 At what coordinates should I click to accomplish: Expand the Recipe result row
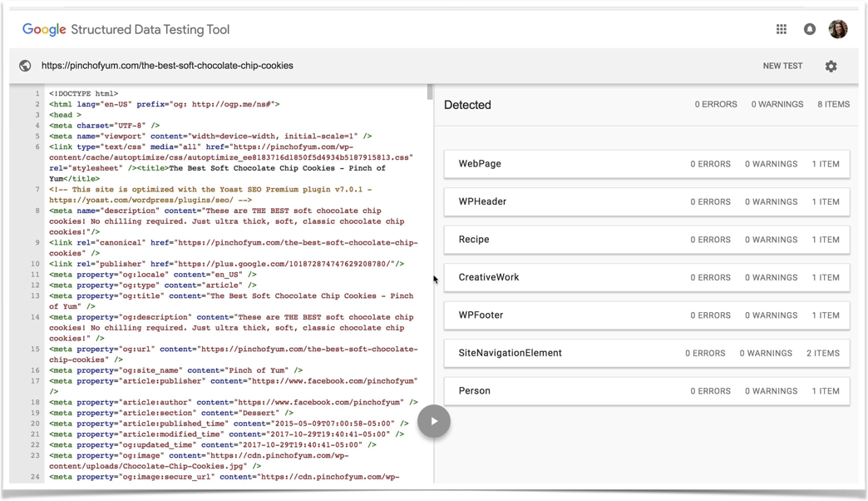click(x=647, y=240)
